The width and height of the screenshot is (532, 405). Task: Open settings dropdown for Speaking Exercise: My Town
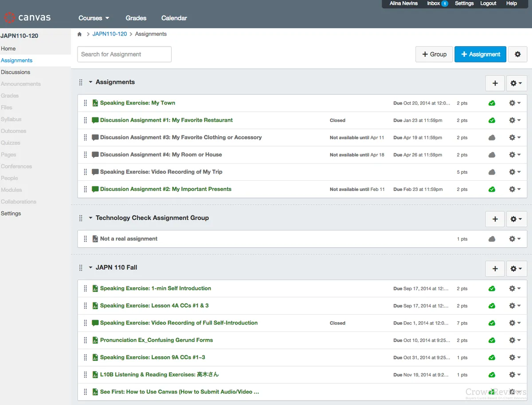(515, 103)
